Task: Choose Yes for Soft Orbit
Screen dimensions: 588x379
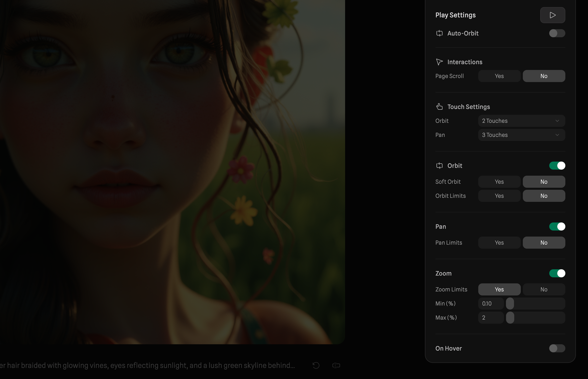Action: point(499,182)
